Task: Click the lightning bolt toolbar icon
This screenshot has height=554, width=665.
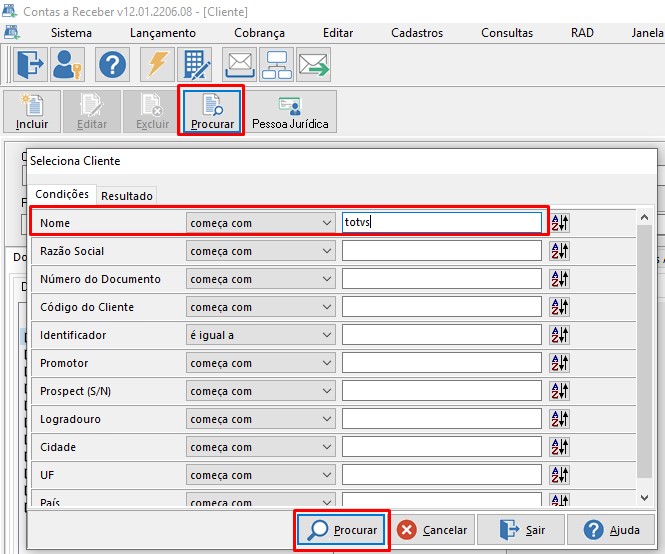Action: (x=157, y=64)
